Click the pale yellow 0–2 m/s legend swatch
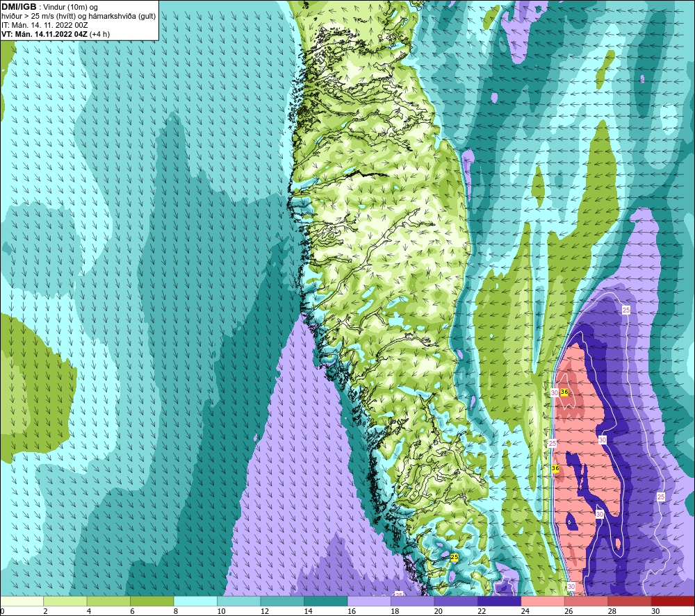The height and width of the screenshot is (616, 695). (x=22, y=601)
